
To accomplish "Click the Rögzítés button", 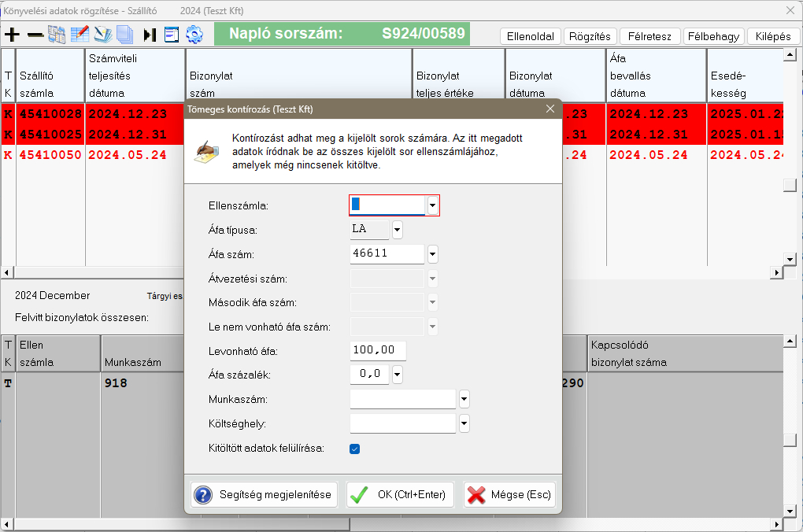I will [x=590, y=36].
